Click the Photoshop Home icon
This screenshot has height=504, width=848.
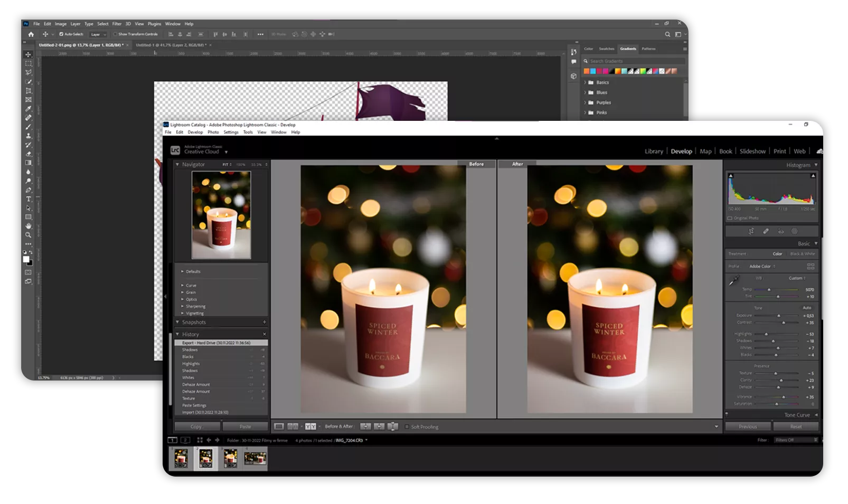pyautogui.click(x=31, y=34)
